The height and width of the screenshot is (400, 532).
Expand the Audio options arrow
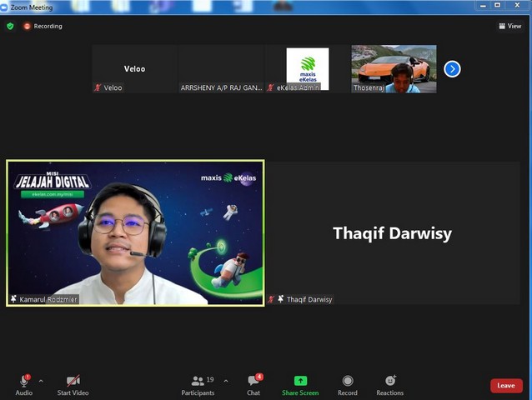41,381
